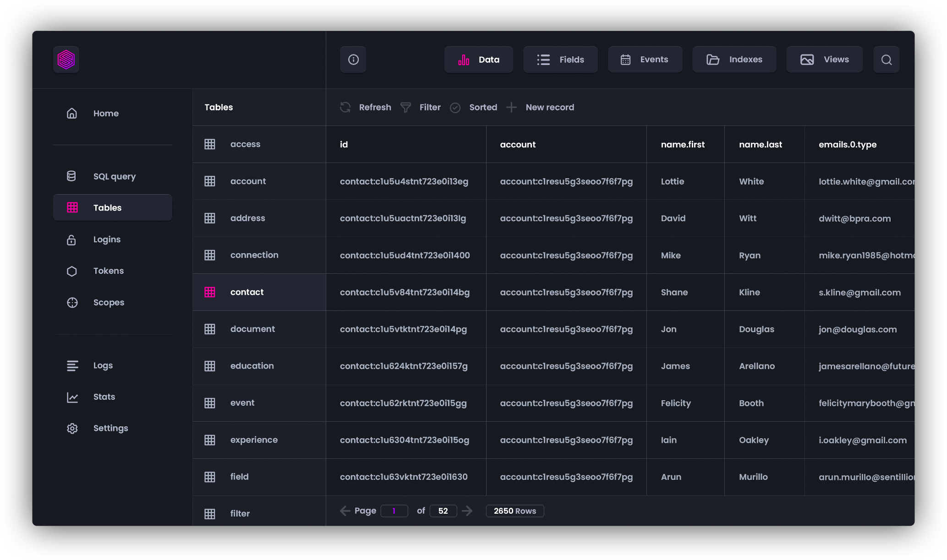Click the Refresh circular arrows icon
This screenshot has height=560, width=947.
tap(345, 107)
